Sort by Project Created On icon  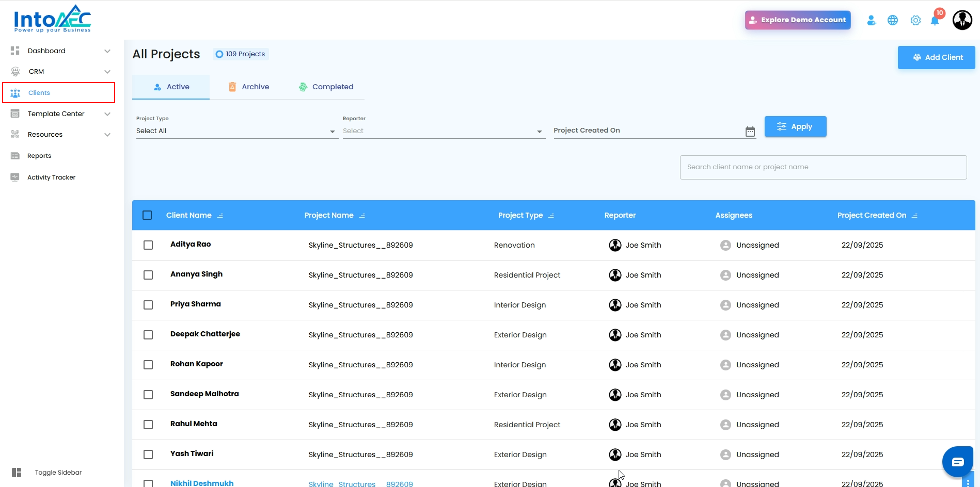[x=914, y=216]
